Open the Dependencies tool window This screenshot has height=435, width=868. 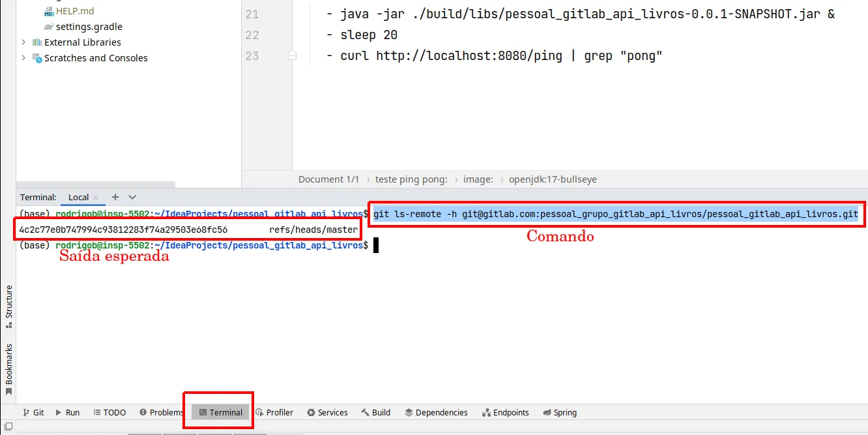point(436,412)
